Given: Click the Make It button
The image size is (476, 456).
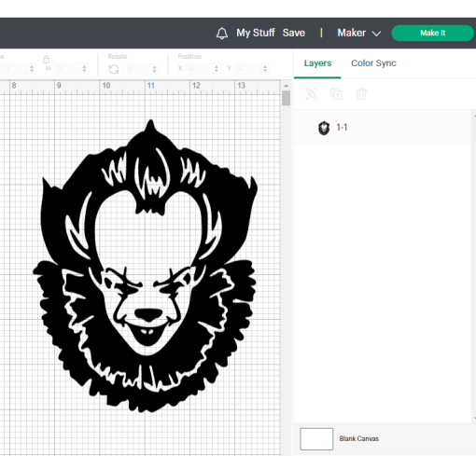Looking at the screenshot, I should click(432, 33).
